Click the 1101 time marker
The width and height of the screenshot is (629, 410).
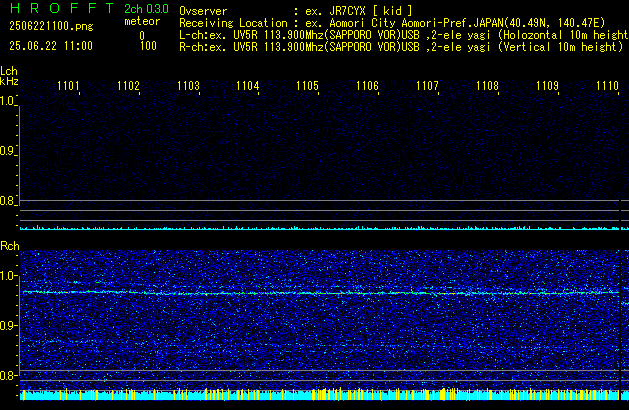pyautogui.click(x=69, y=86)
